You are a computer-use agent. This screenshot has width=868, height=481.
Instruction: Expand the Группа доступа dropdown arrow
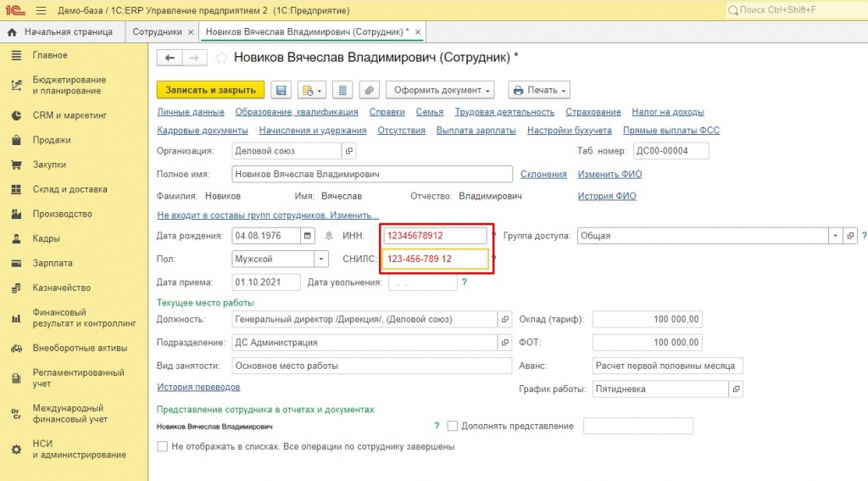click(835, 236)
